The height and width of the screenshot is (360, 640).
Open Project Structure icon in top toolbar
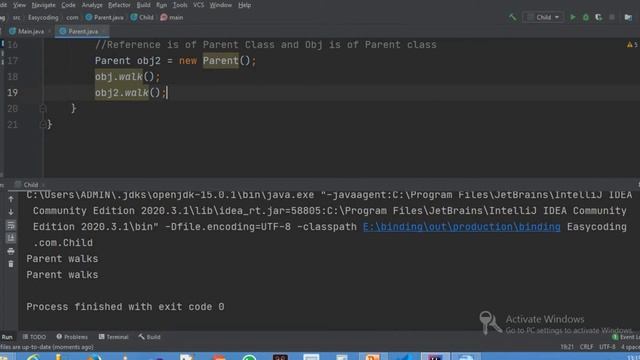point(628,17)
